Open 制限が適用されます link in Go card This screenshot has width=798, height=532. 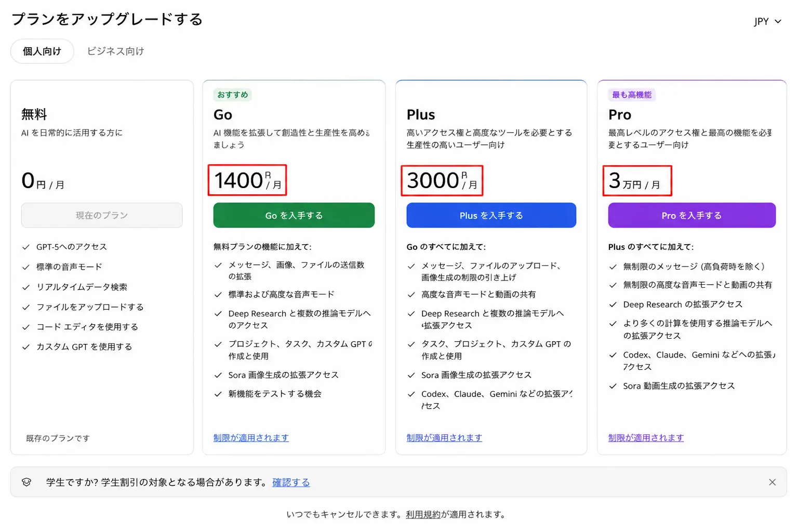[x=251, y=438]
